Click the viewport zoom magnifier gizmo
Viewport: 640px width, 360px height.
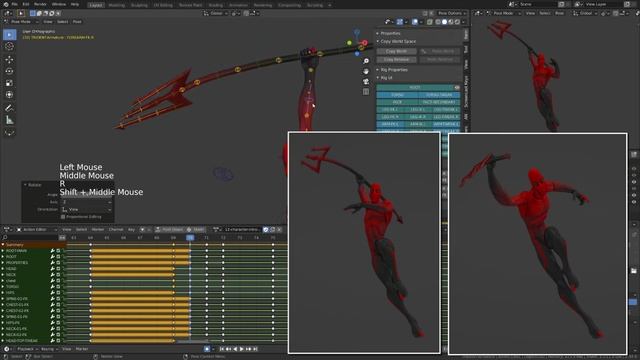[x=366, y=61]
